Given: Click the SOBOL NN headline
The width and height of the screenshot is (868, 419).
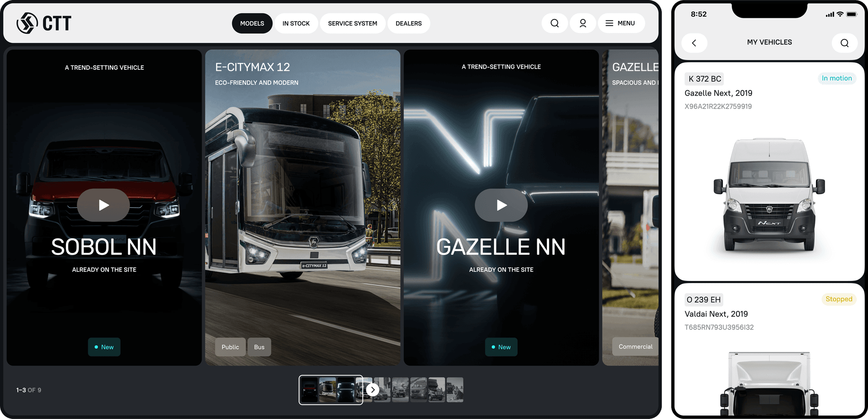Looking at the screenshot, I should pos(104,247).
